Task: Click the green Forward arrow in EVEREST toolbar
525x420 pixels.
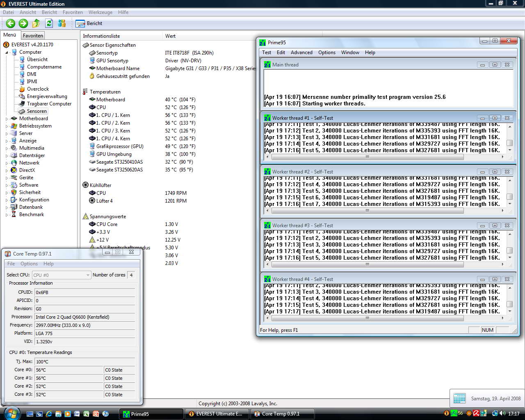Action: click(x=23, y=23)
